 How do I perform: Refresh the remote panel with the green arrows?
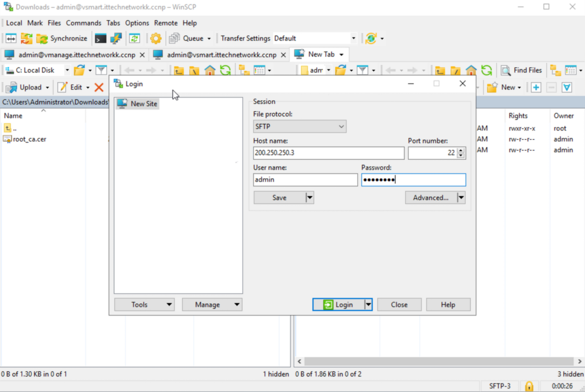pyautogui.click(x=486, y=70)
